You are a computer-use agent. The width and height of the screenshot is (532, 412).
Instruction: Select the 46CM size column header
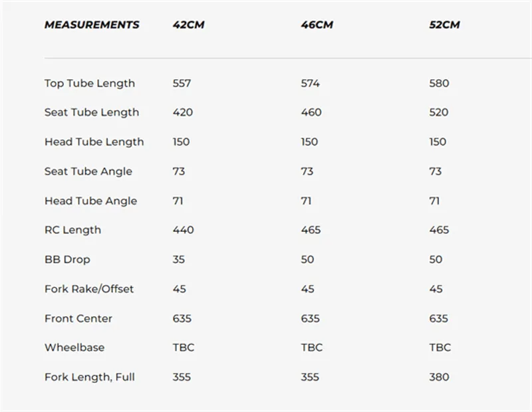pos(317,25)
